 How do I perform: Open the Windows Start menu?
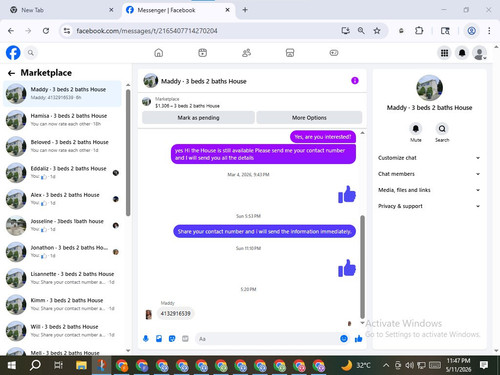[12, 365]
